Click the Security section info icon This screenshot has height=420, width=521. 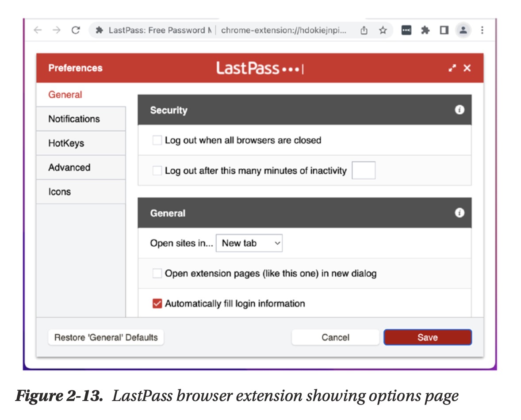[460, 110]
